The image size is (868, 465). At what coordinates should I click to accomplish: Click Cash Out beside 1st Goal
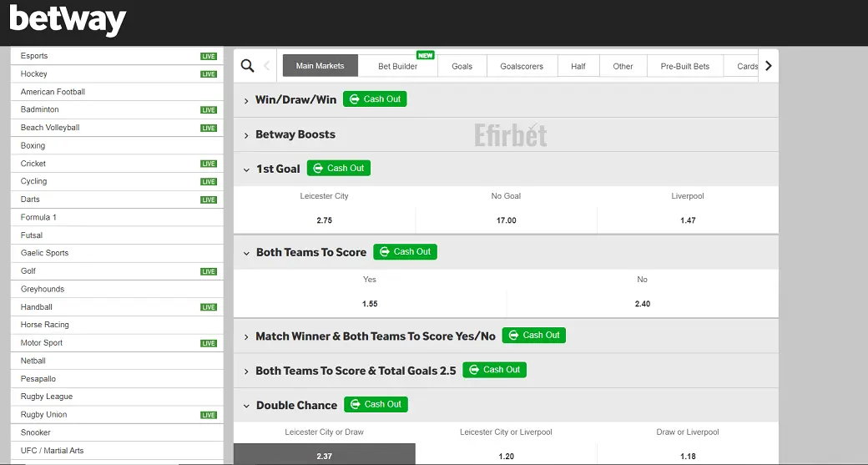coord(339,169)
